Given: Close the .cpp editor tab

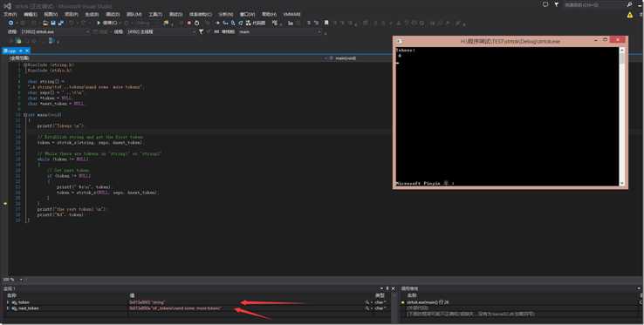Looking at the screenshot, I should coord(27,51).
